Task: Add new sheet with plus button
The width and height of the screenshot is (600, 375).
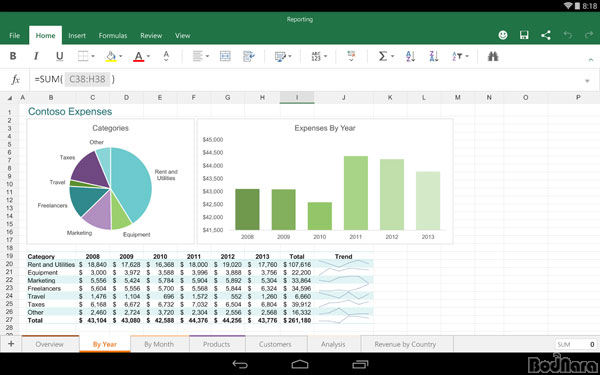Action: pos(11,344)
